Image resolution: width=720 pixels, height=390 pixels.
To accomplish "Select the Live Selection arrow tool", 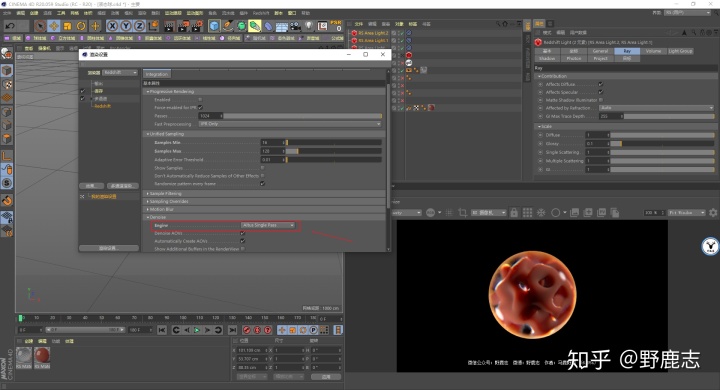I will (40, 26).
